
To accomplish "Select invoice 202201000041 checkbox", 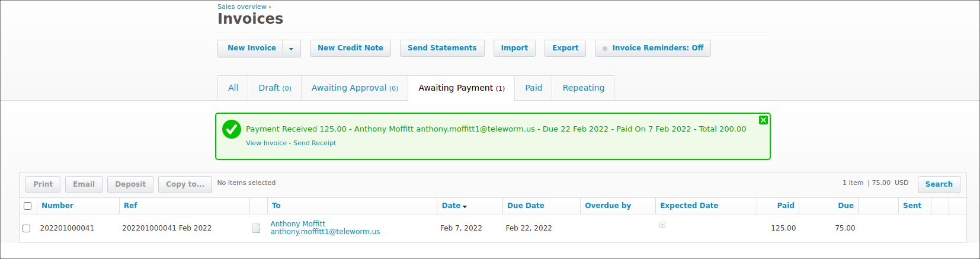I will point(26,228).
